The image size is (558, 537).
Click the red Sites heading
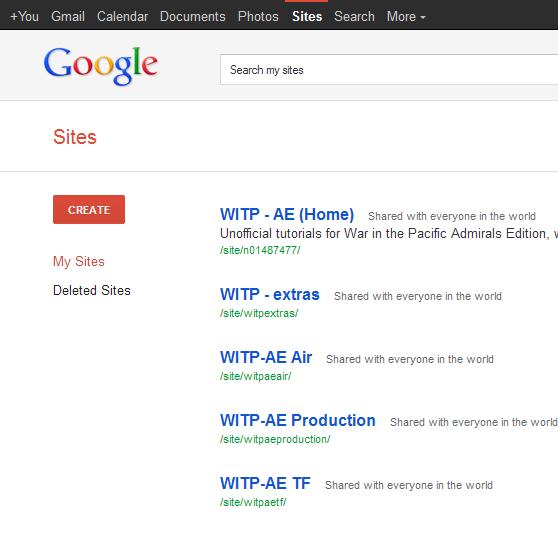pos(75,137)
